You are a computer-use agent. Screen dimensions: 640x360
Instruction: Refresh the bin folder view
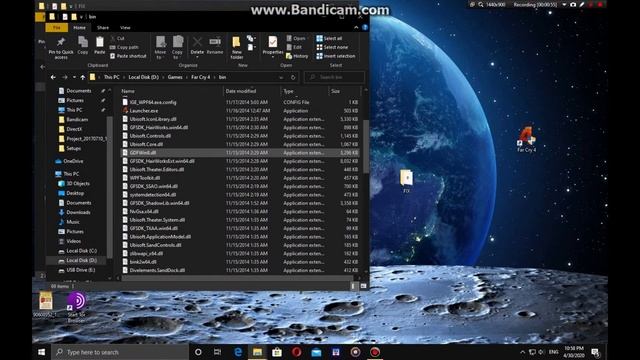tap(293, 77)
